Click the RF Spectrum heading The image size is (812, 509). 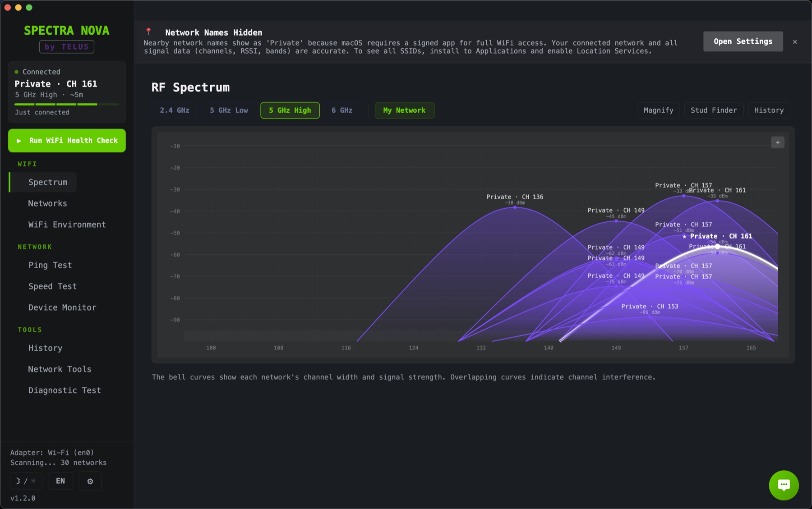coord(190,87)
